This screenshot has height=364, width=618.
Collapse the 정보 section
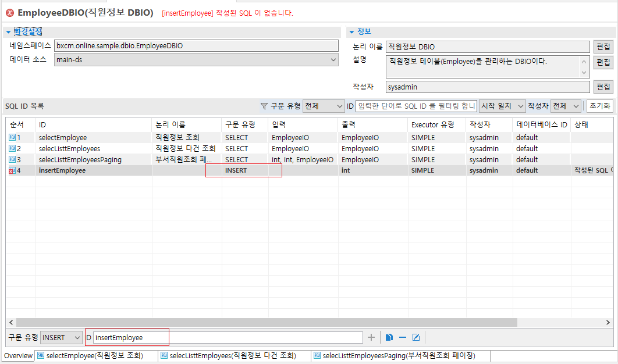(351, 32)
